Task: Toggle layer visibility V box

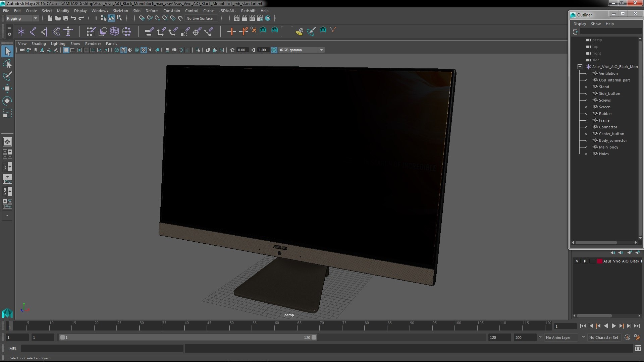Action: (577, 261)
